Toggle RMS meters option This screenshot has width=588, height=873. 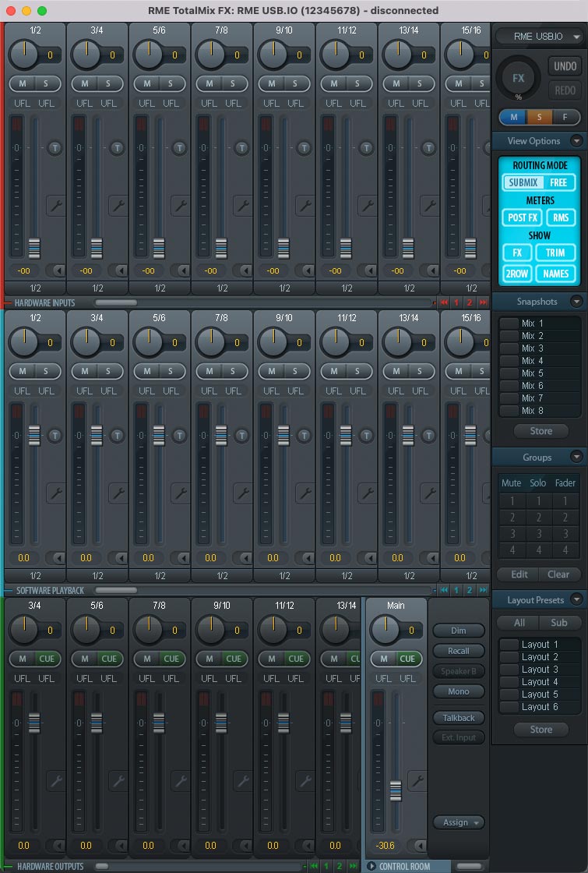(x=561, y=217)
